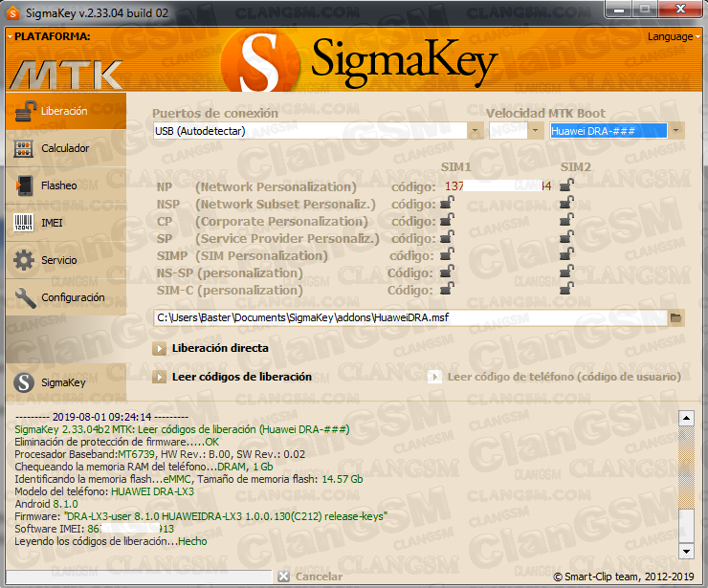Open the Liberación section

(66, 111)
